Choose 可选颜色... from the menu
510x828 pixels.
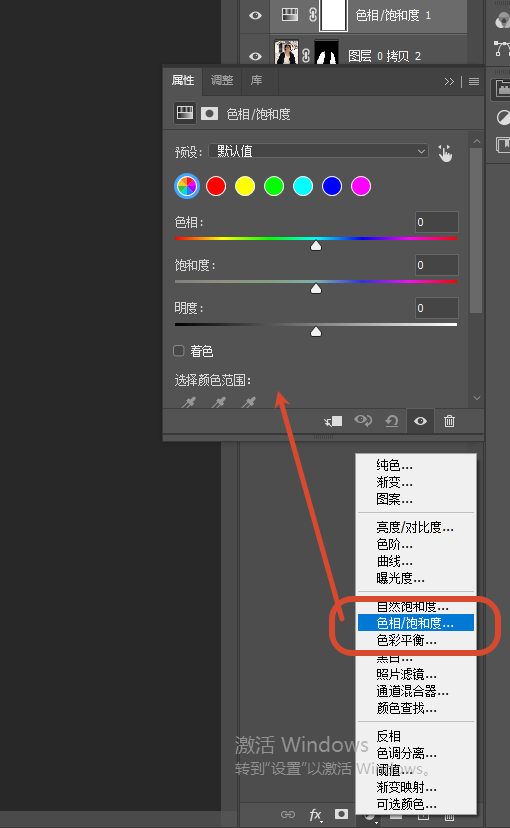point(407,804)
